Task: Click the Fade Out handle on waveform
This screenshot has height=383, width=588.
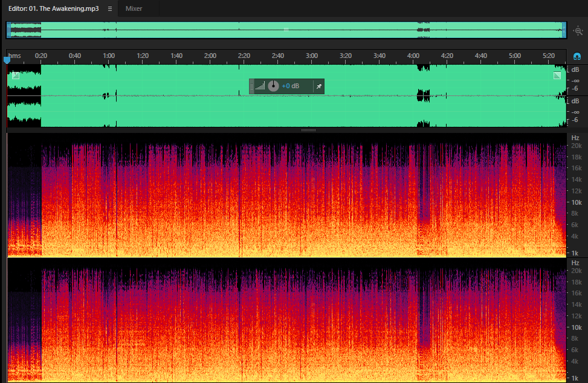Action: [557, 76]
